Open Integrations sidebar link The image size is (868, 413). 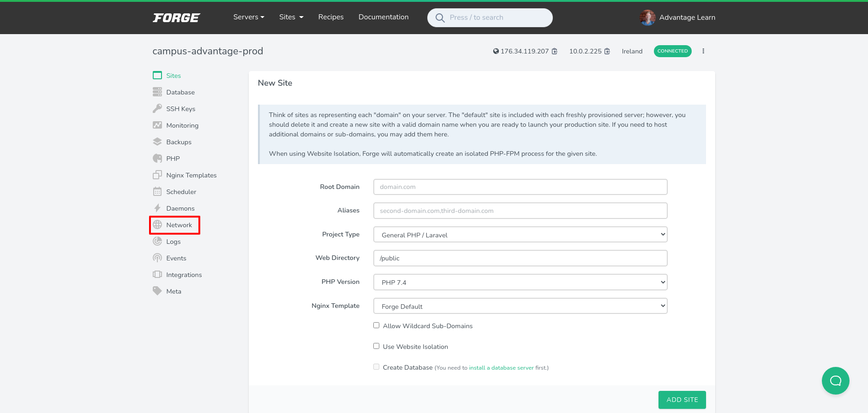click(x=184, y=275)
